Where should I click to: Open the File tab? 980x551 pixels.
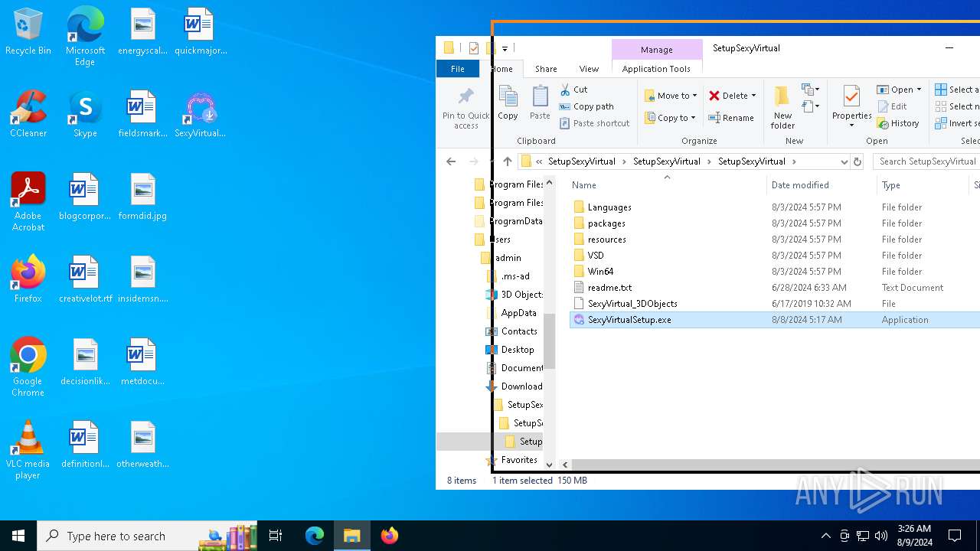457,69
